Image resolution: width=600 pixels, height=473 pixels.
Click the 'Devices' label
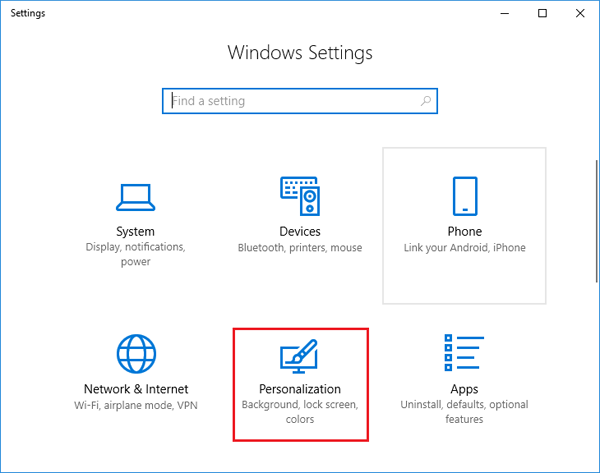click(300, 232)
